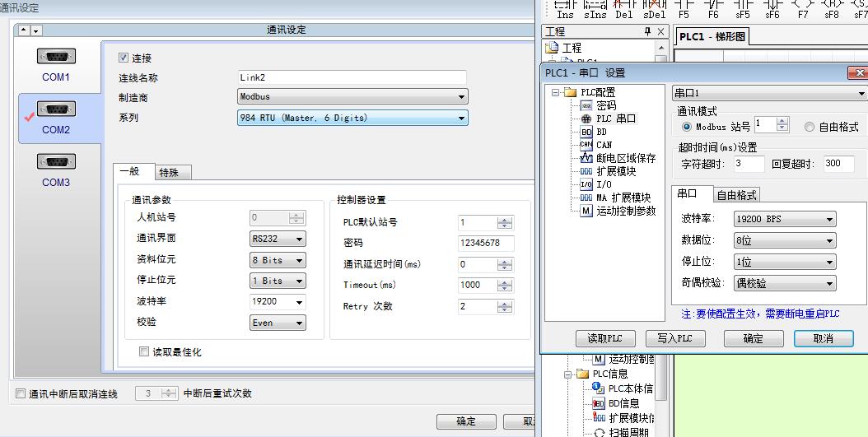Image resolution: width=868 pixels, height=437 pixels.
Task: Select the CAN configuration icon
Action: 586,145
